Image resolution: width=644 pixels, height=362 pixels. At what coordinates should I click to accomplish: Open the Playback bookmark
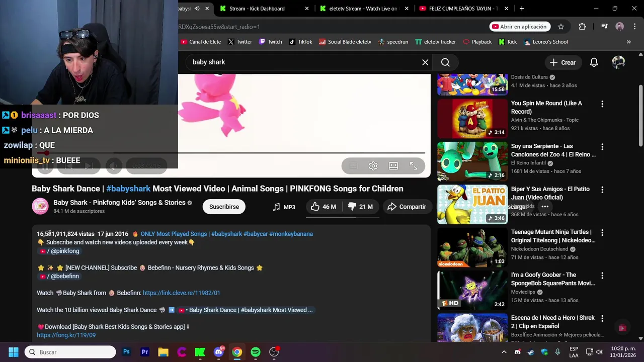(477, 42)
